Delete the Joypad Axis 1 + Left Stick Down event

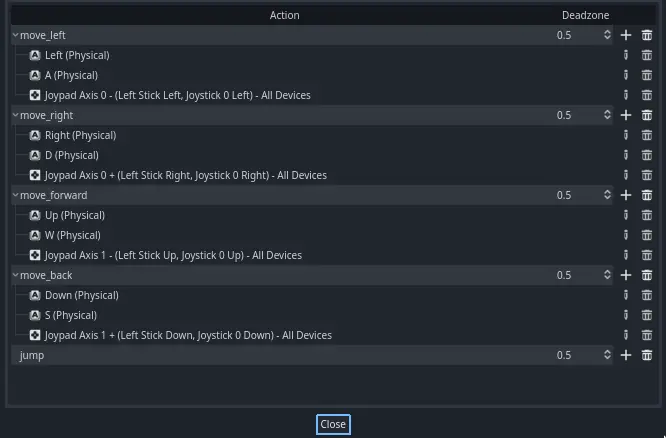coord(647,335)
